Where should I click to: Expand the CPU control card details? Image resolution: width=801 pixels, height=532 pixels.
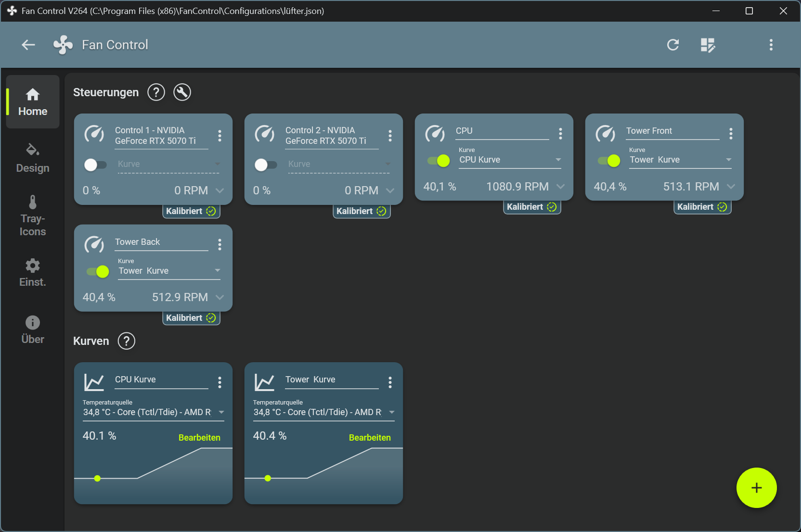coord(561,187)
